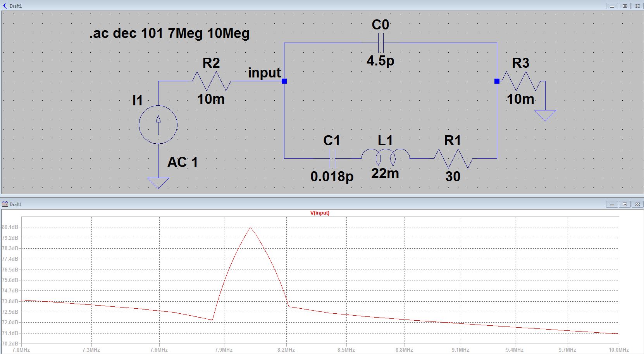Select the I1 current source symbol

click(x=158, y=125)
